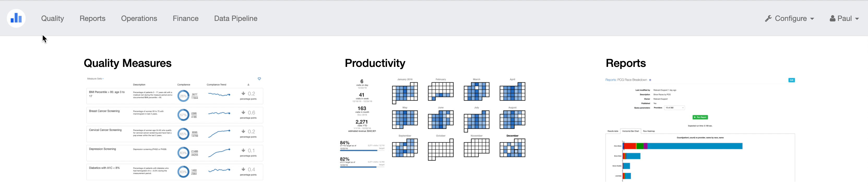Click the blue Edit button
This screenshot has height=186, width=868.
[x=792, y=80]
